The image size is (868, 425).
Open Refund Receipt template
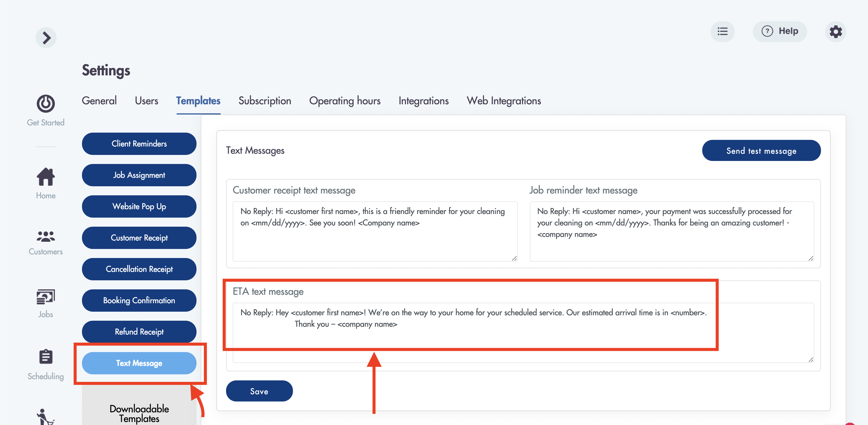click(x=139, y=332)
